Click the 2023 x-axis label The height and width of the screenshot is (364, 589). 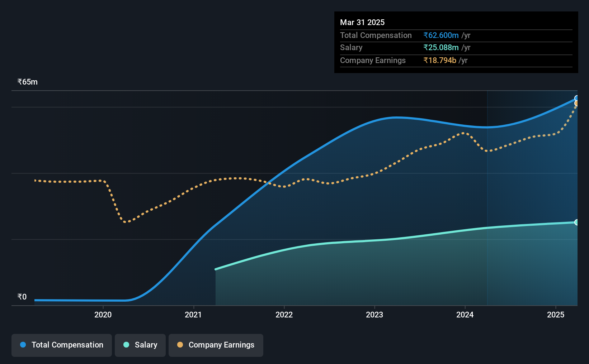(374, 315)
